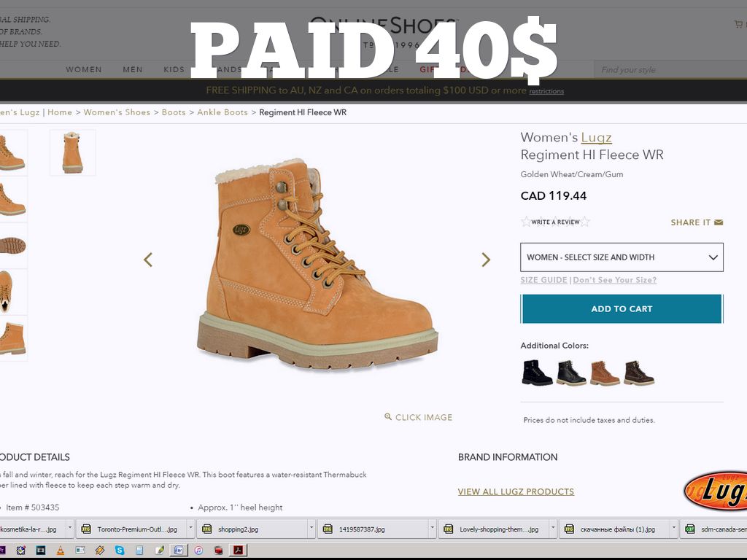Open the Women navigation menu

point(84,70)
